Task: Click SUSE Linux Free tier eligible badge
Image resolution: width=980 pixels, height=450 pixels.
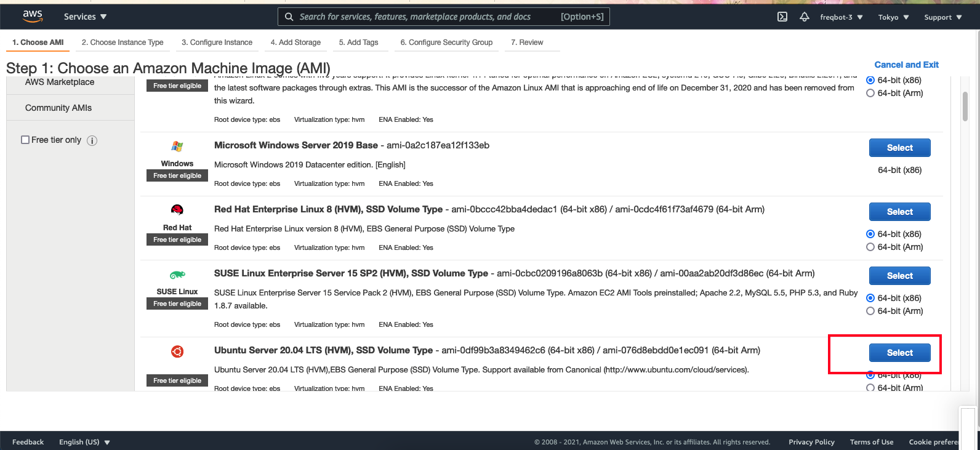Action: point(177,303)
